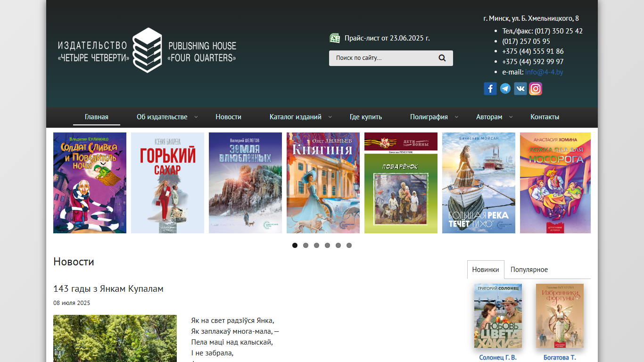Open the Янка Купала news photo
This screenshot has height=362, width=644.
point(115,338)
